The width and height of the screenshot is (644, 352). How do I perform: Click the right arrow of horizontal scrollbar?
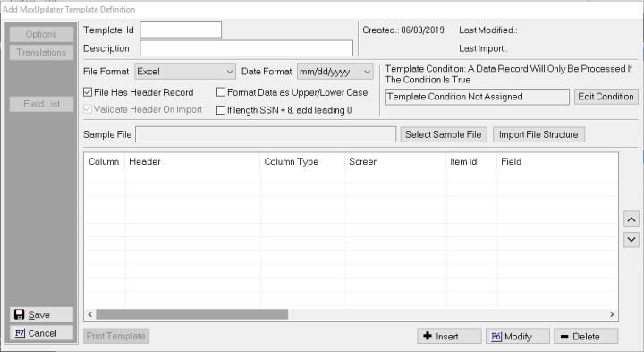tap(612, 314)
